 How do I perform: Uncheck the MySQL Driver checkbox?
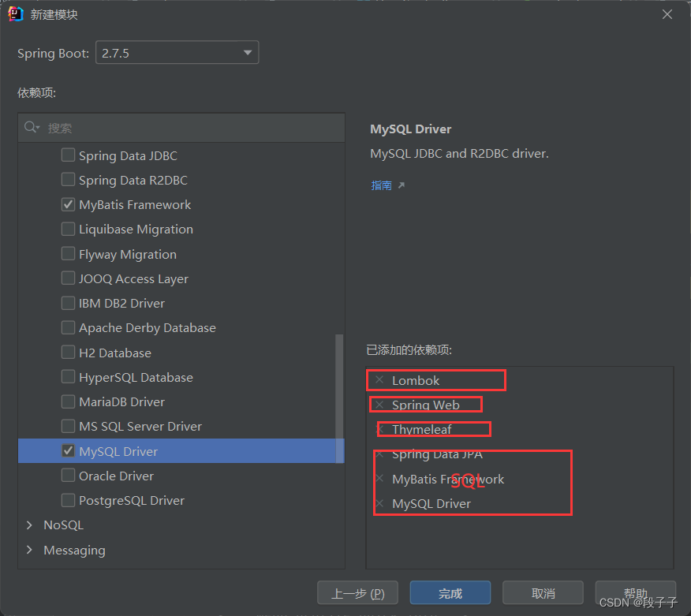click(68, 451)
